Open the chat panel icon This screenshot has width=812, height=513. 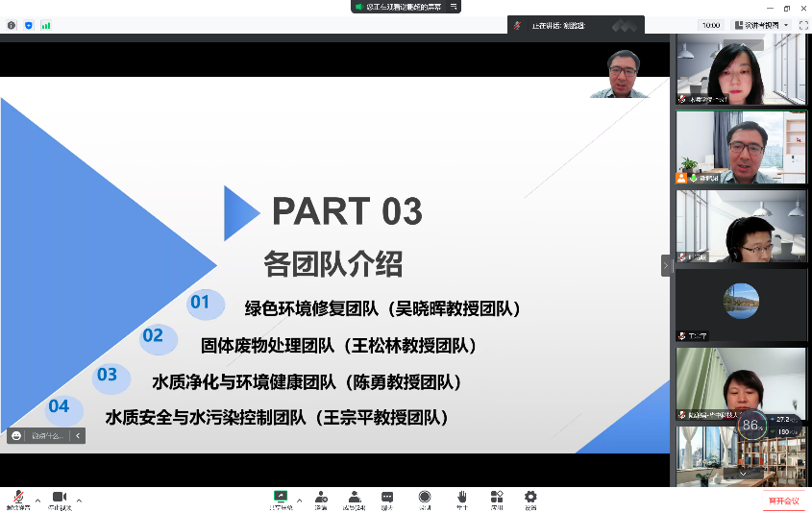[387, 498]
